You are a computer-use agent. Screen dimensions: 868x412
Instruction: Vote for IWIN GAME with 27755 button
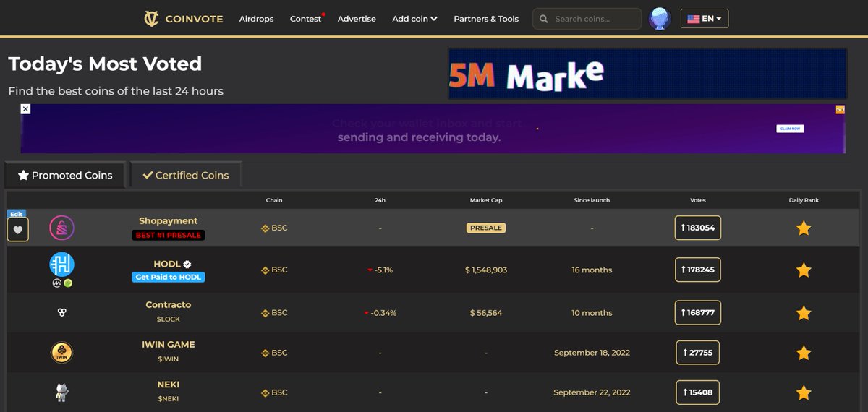(x=698, y=353)
